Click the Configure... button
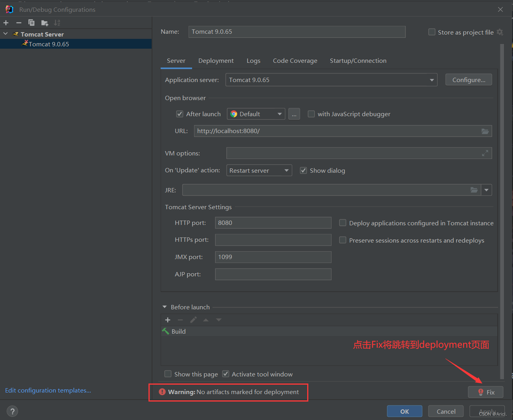This screenshot has width=513, height=420. [469, 80]
